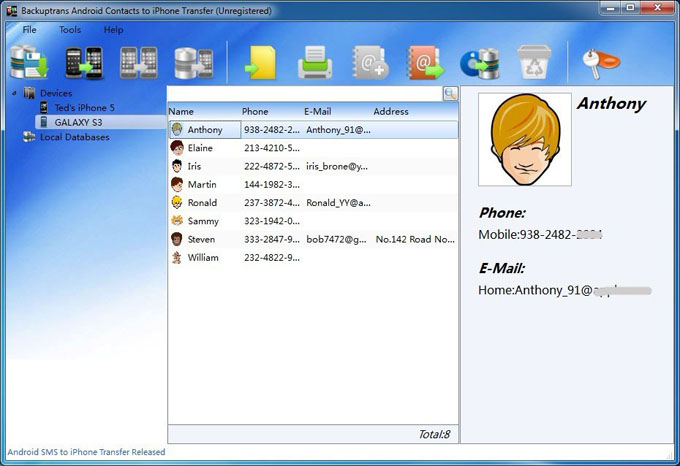Click the grayed add contact address-book icon
Image resolution: width=680 pixels, height=466 pixels.
pyautogui.click(x=370, y=63)
